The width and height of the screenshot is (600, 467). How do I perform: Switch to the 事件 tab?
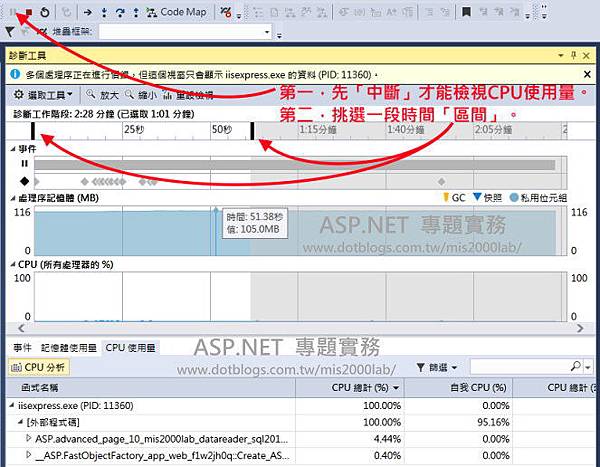22,348
